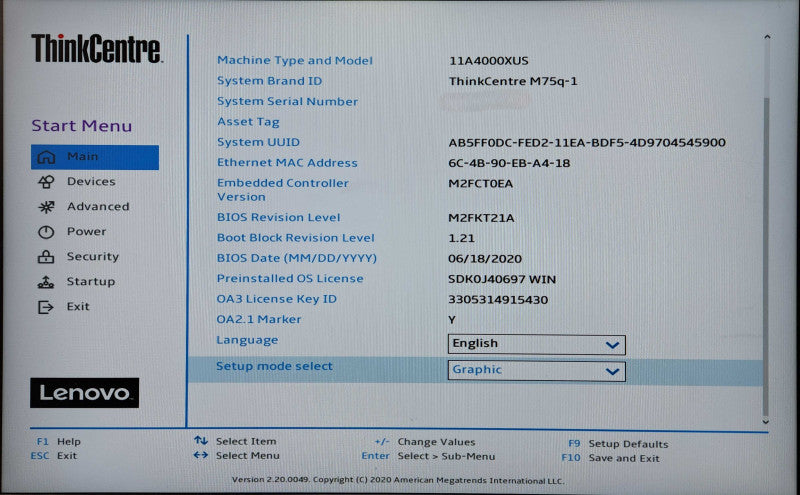The width and height of the screenshot is (800, 495).
Task: Click value SDK0J40697 WIN
Action: click(x=502, y=280)
